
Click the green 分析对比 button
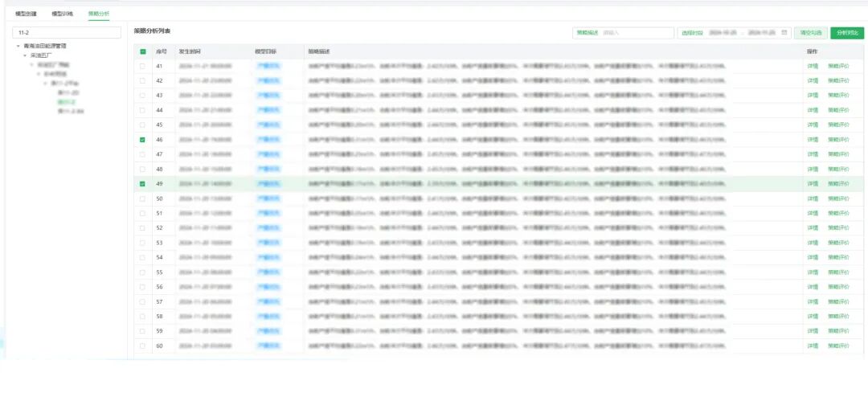click(x=847, y=33)
